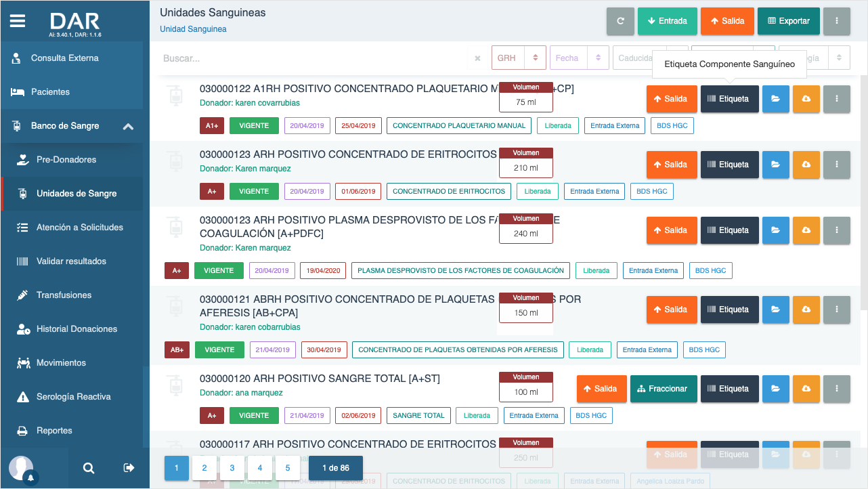The height and width of the screenshot is (489, 868).
Task: Click cloud download icon for unit 030000120
Action: pos(806,389)
